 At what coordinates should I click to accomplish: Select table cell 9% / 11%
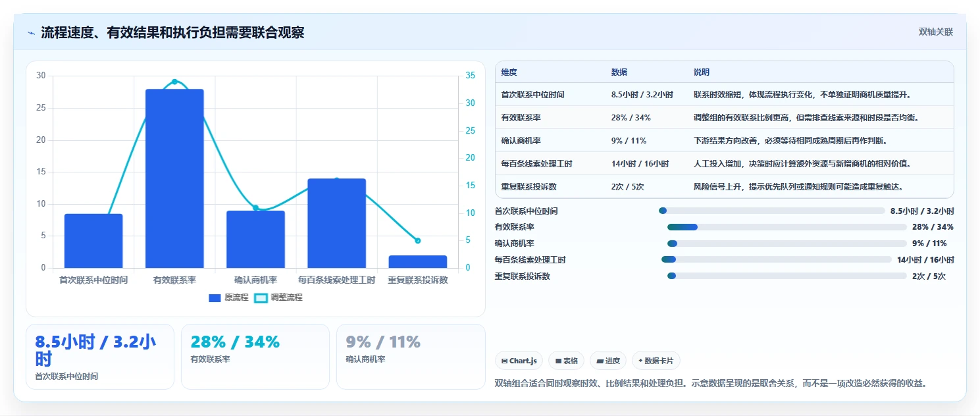pos(629,141)
